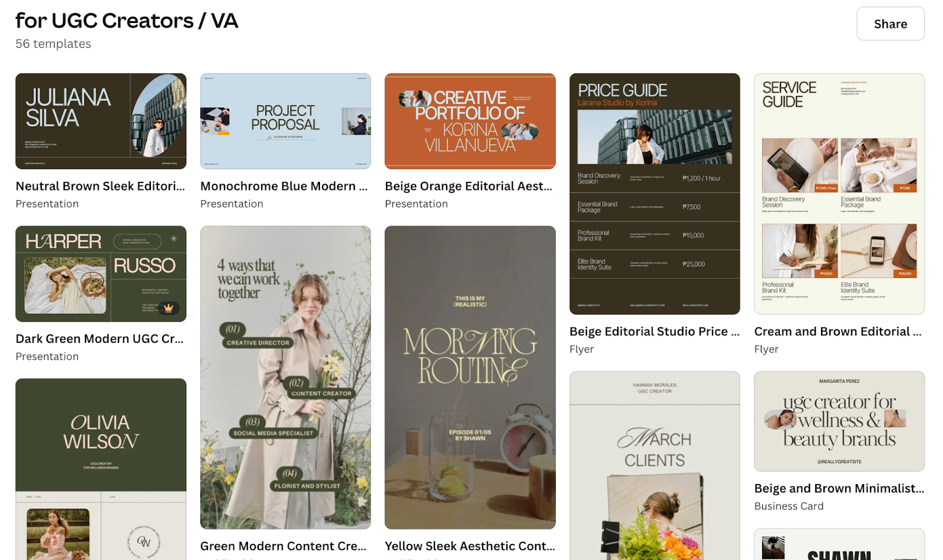This screenshot has height=560, width=943.
Task: Click the 'Beige and Brown Minimalist...' title
Action: coord(839,488)
